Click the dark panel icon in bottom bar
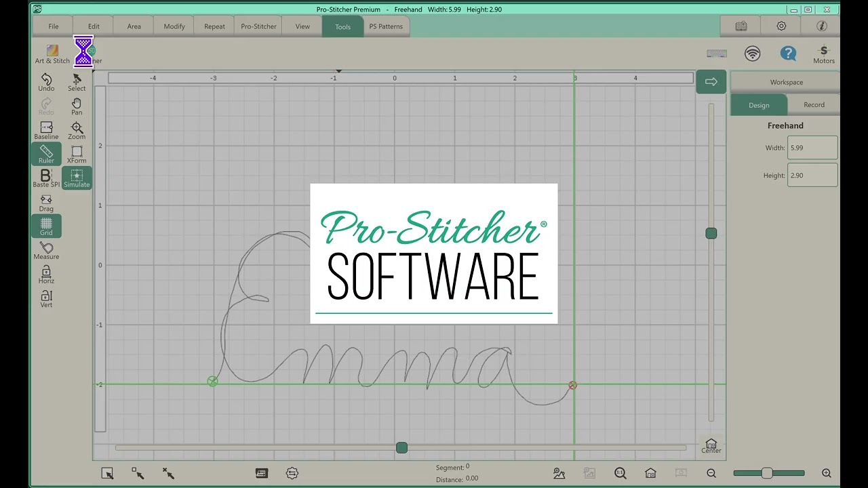The height and width of the screenshot is (488, 868). click(262, 473)
